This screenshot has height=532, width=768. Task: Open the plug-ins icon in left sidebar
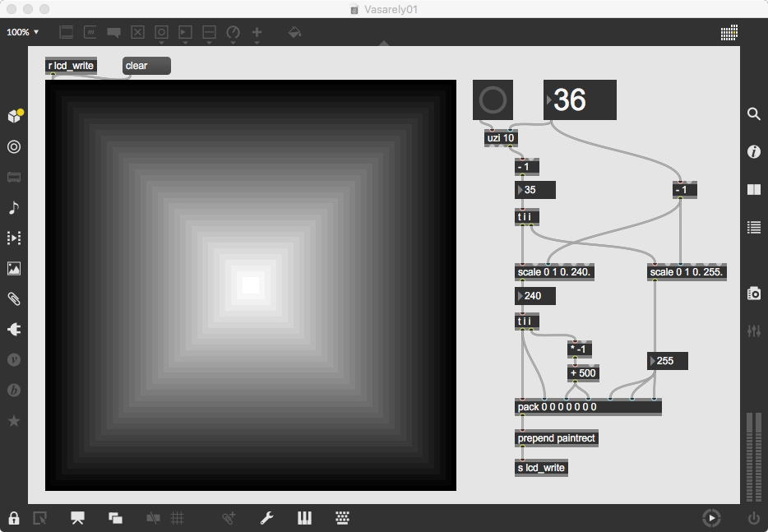point(14,329)
